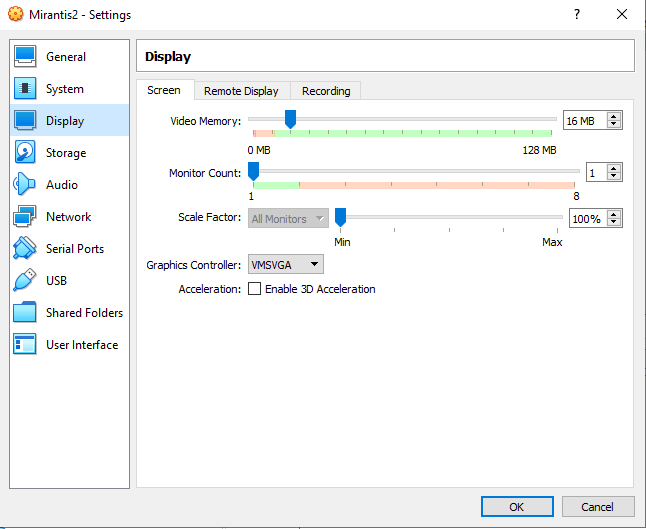Screen dimensions: 646x529
Task: Decrease Scale Factor using down arrow
Action: [614, 223]
